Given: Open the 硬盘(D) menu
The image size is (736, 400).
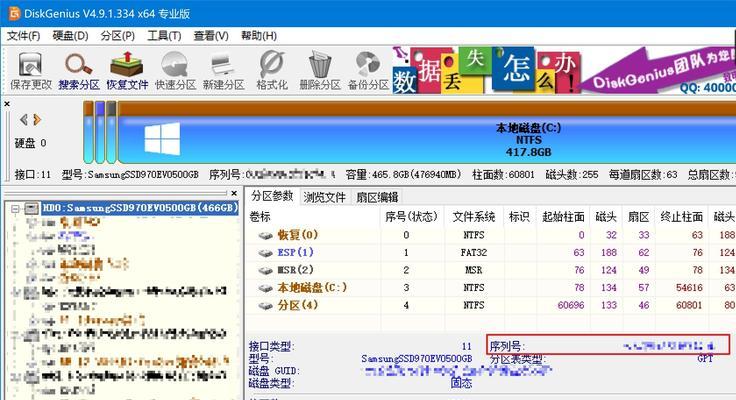Looking at the screenshot, I should [x=70, y=36].
